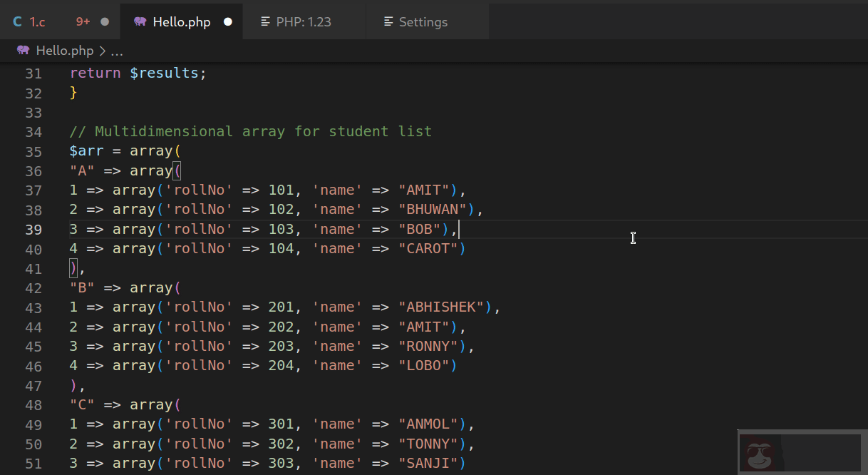Screen dimensions: 868x475
Task: Click line number 39 in the gutter
Action: point(33,228)
